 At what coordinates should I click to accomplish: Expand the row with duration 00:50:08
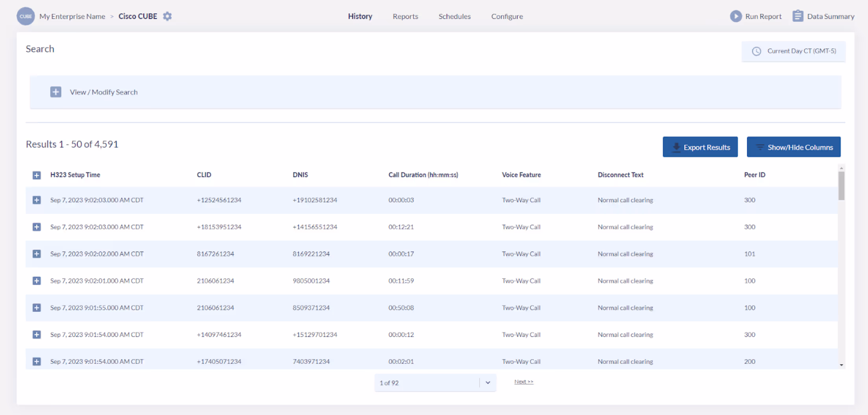37,308
